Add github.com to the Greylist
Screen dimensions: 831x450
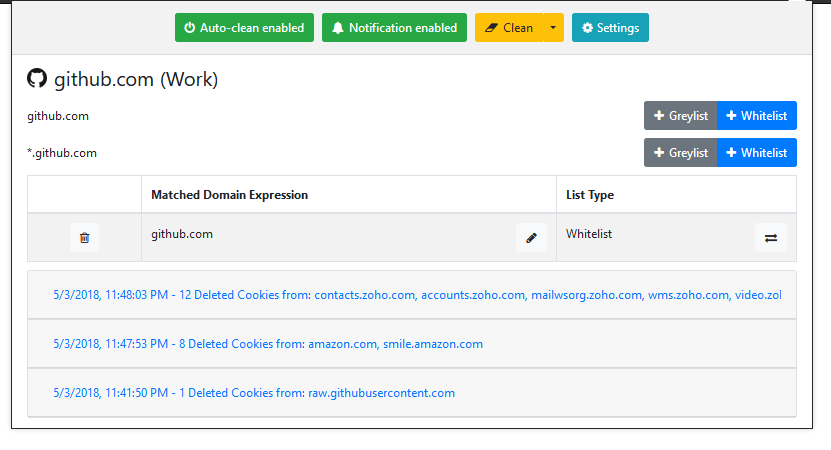tap(680, 116)
